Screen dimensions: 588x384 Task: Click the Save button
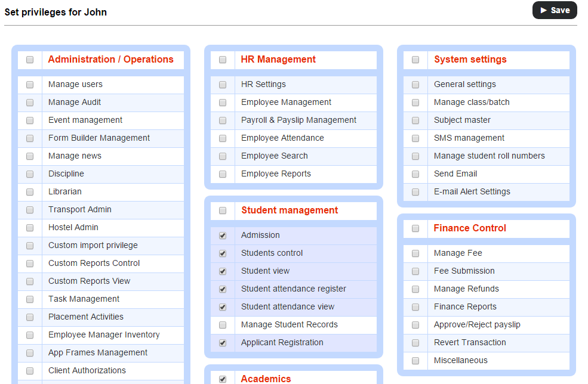point(554,10)
